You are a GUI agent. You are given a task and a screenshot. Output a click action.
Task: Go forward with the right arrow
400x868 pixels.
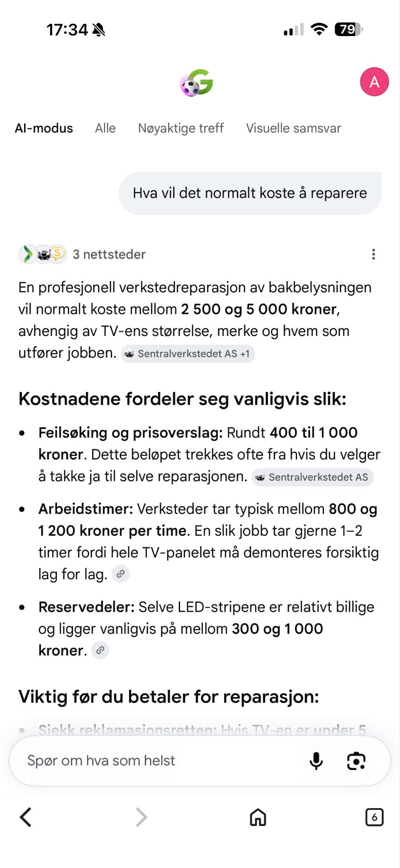click(x=141, y=817)
